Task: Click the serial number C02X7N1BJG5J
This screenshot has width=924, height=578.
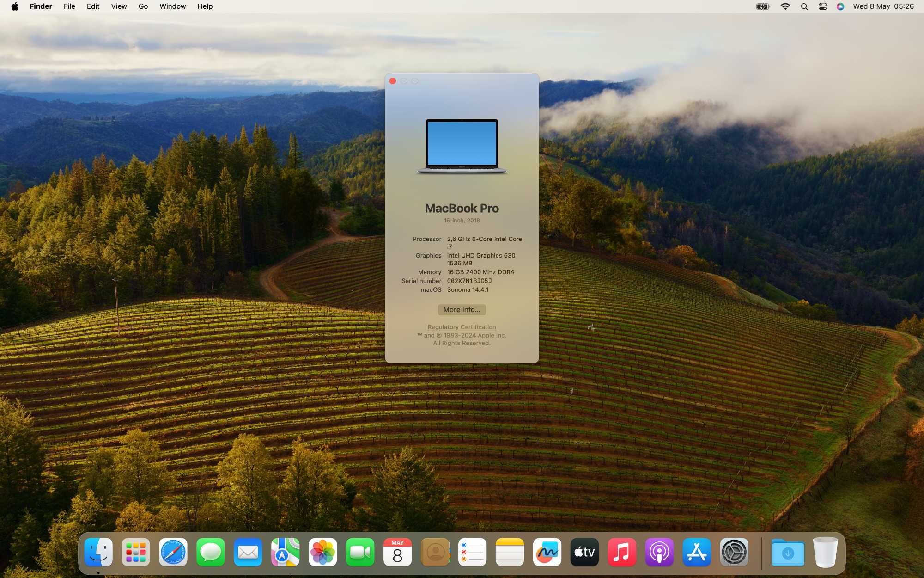Action: point(469,281)
